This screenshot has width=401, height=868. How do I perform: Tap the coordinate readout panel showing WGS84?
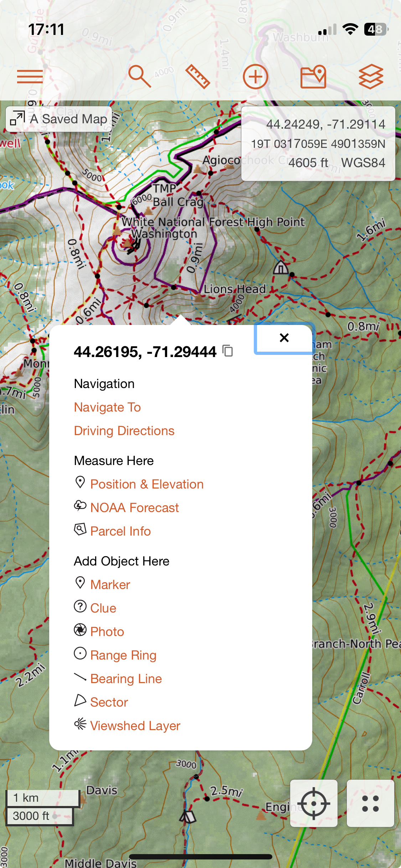[x=318, y=144]
